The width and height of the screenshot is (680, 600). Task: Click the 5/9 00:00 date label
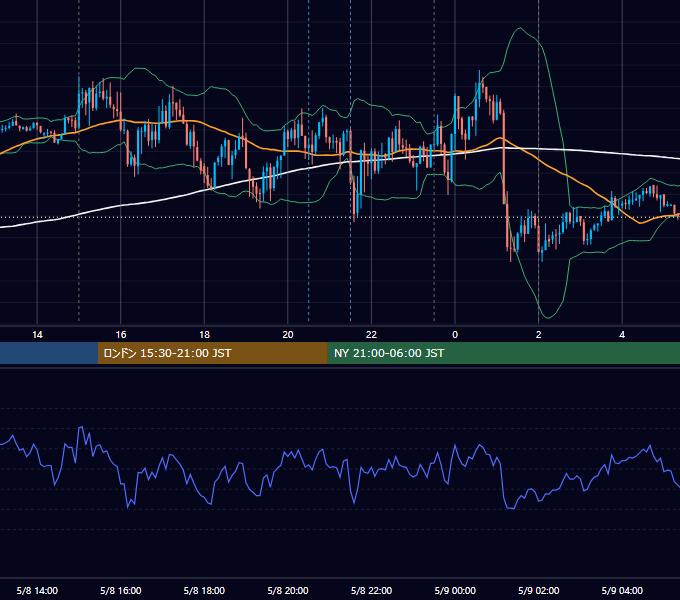coord(455,590)
